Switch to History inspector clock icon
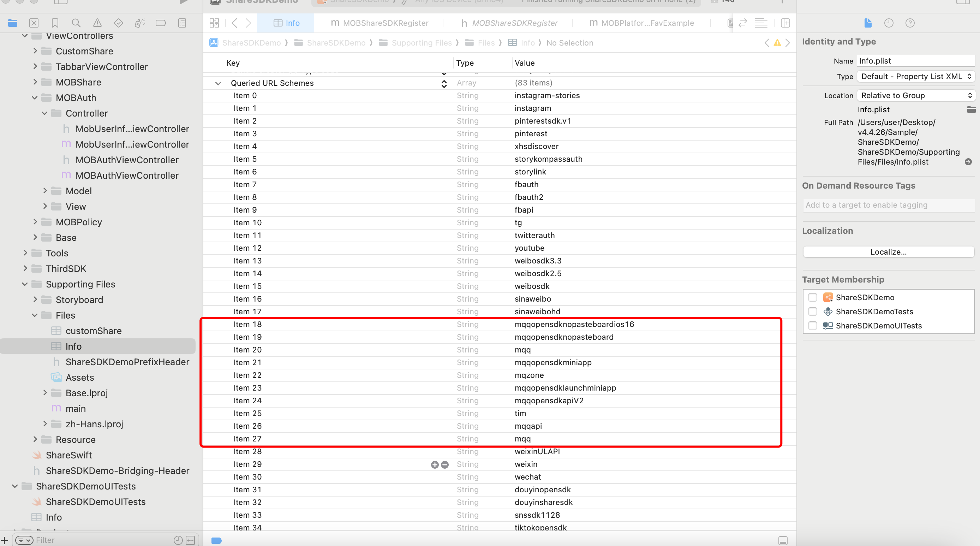The height and width of the screenshot is (546, 980). (889, 23)
